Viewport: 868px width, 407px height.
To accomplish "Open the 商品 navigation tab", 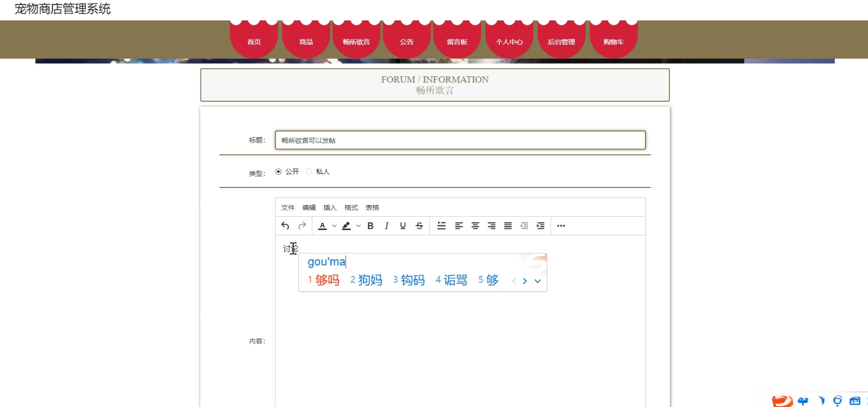I will tap(306, 40).
